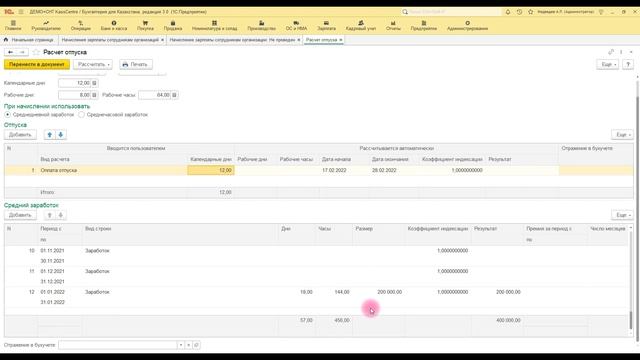Move Средний заработок row down arrow
640x360 pixels.
[61, 215]
